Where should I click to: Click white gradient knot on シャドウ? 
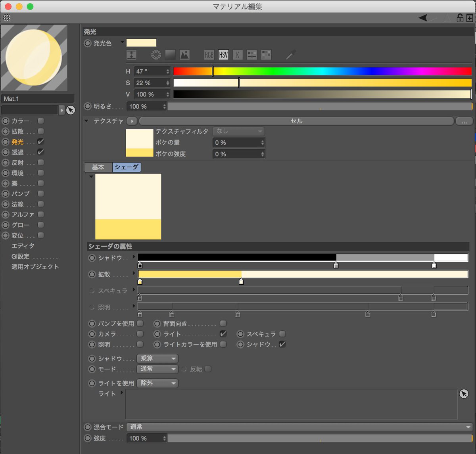coord(434,265)
